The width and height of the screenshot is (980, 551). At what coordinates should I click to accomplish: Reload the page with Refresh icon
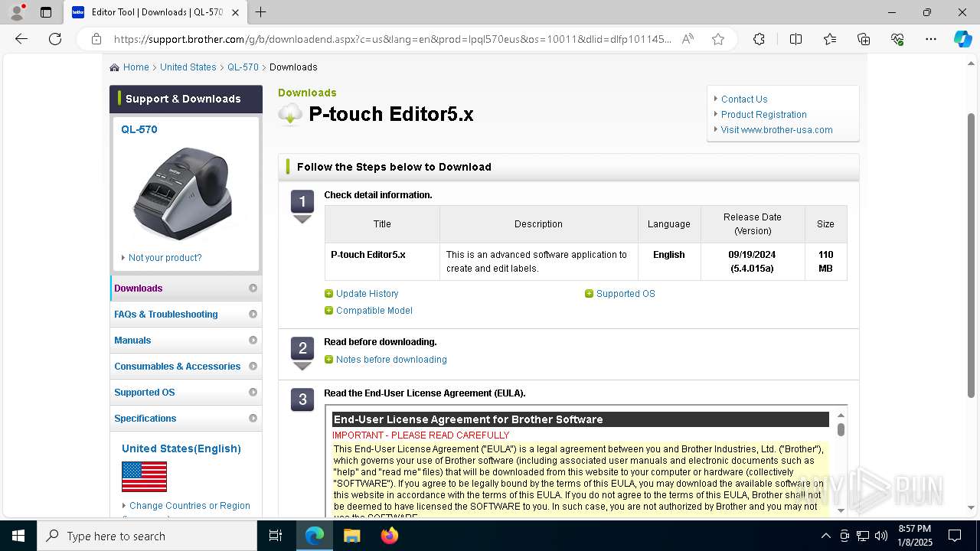[55, 39]
